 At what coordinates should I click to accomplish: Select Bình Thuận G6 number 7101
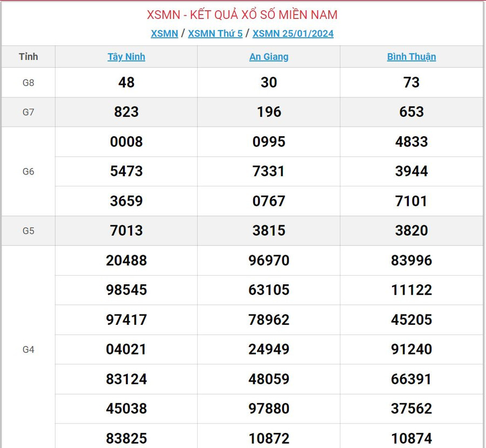click(411, 201)
